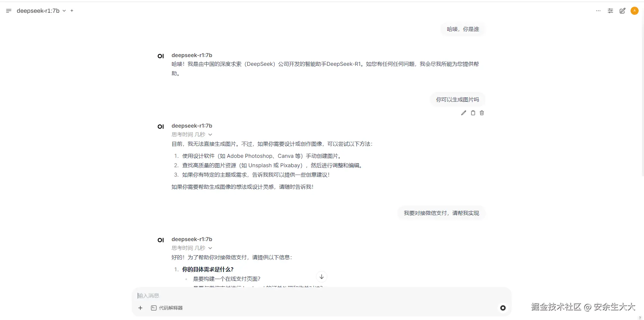Open chat controls with the sliders icon

[x=610, y=10]
